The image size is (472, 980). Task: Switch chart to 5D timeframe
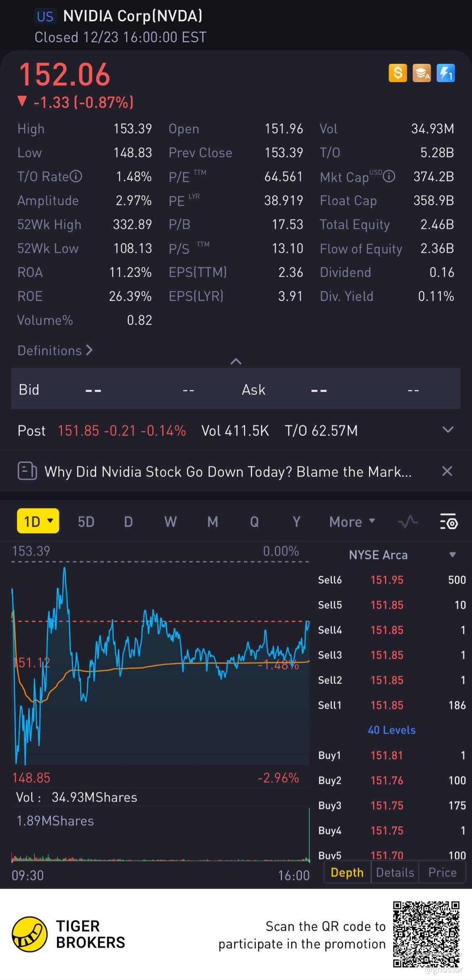pos(86,522)
